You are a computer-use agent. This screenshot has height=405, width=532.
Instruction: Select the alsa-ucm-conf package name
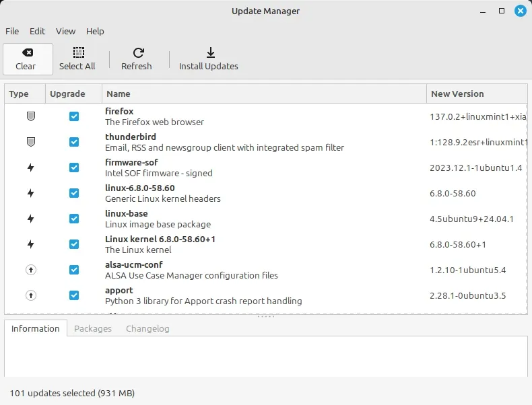pos(134,264)
